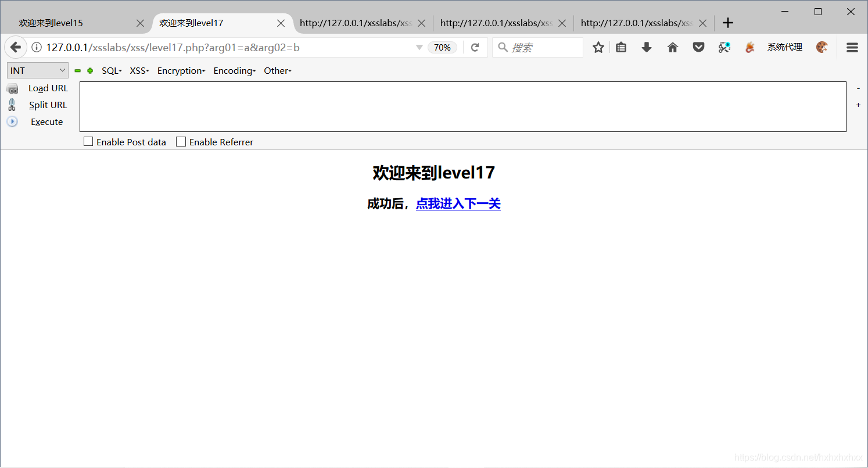Reload the page with the refresh icon
Viewport: 868px width, 468px height.
[x=475, y=48]
